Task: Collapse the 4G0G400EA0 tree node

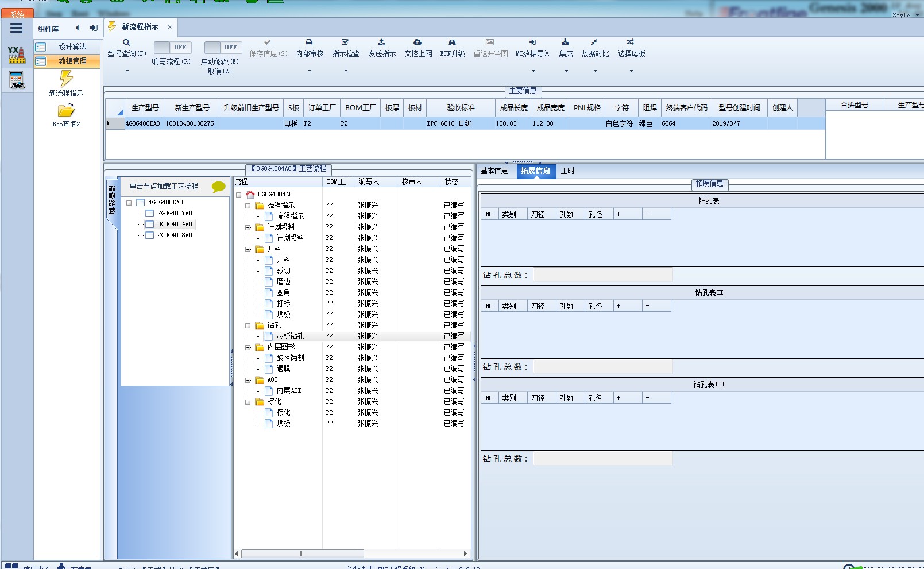Action: click(129, 203)
